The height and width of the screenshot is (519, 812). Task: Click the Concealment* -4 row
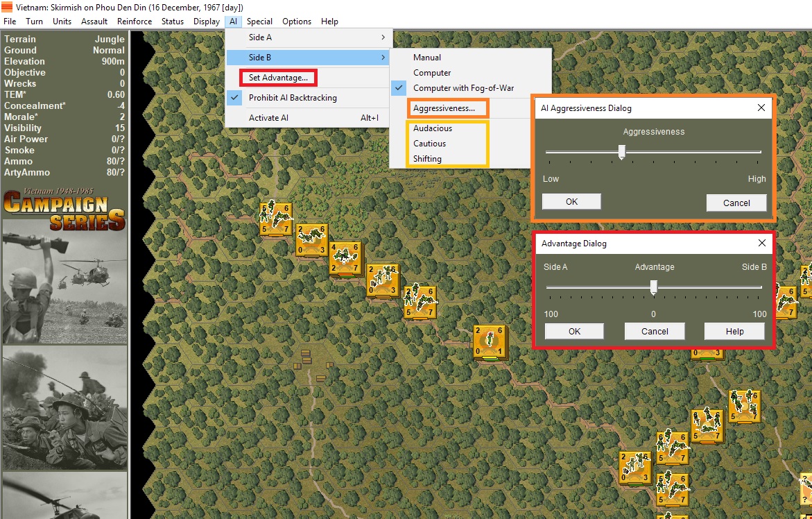coord(64,105)
